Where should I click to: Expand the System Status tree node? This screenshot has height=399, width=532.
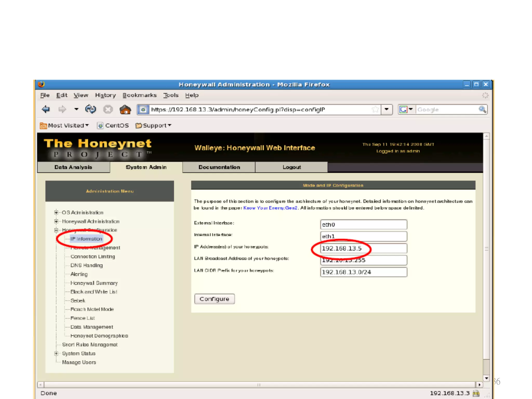(56, 353)
